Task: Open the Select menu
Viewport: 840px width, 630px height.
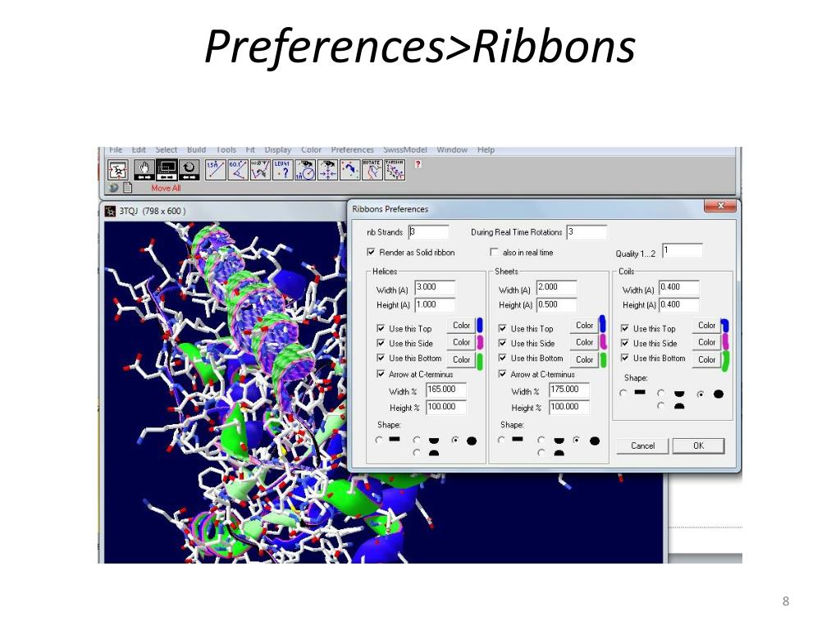Action: 166,150
